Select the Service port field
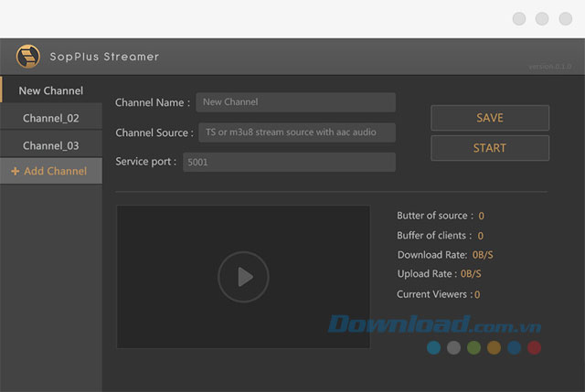585x392 pixels. coord(289,163)
